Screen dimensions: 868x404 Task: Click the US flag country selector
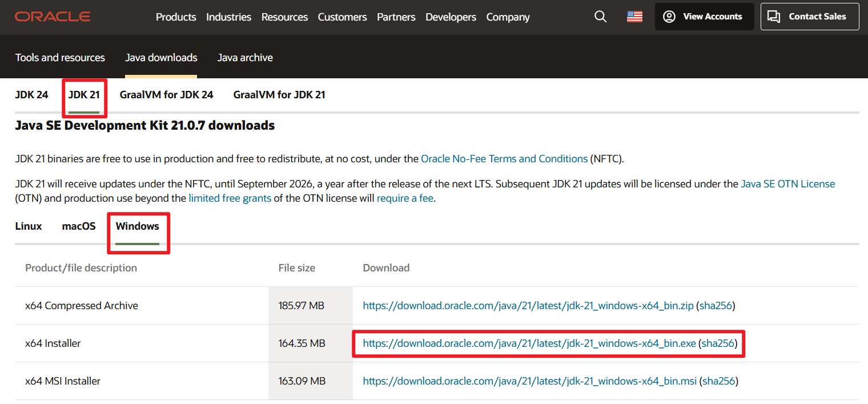pyautogui.click(x=634, y=17)
